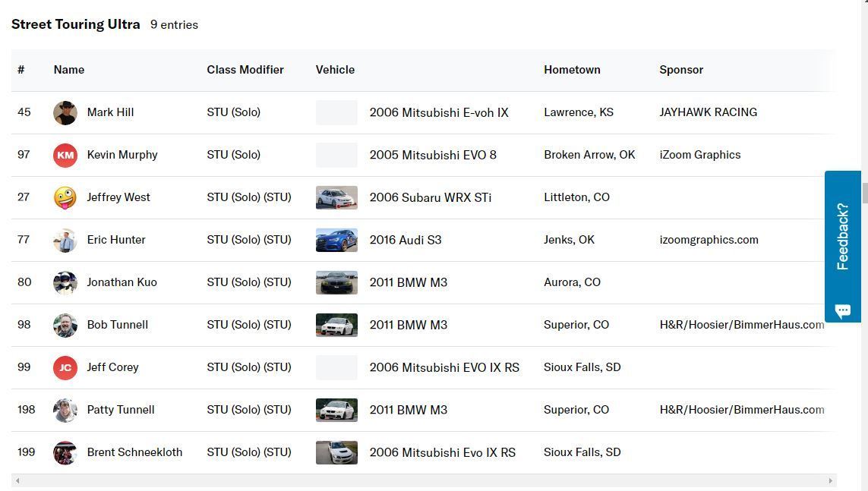
Task: Click the table's horizontal scrollbar right arrow
Action: 831,480
